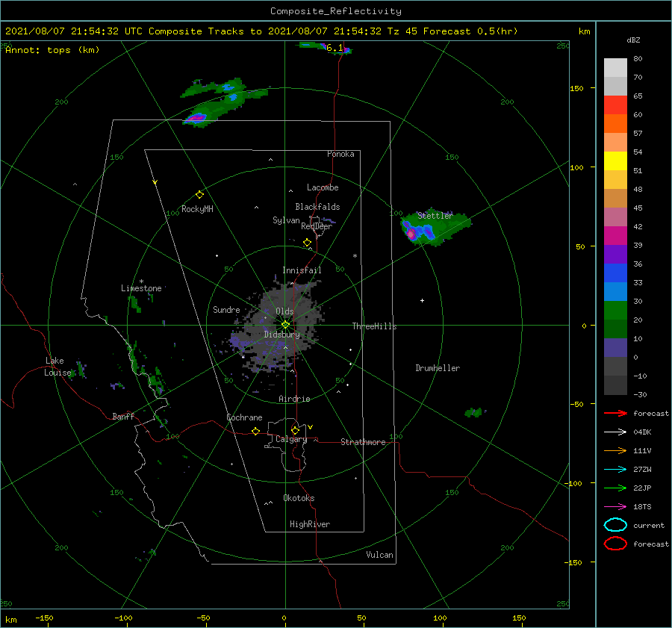Click the yellow swatch in dBZ scale
Image resolution: width=672 pixels, height=628 pixels.
(x=615, y=161)
